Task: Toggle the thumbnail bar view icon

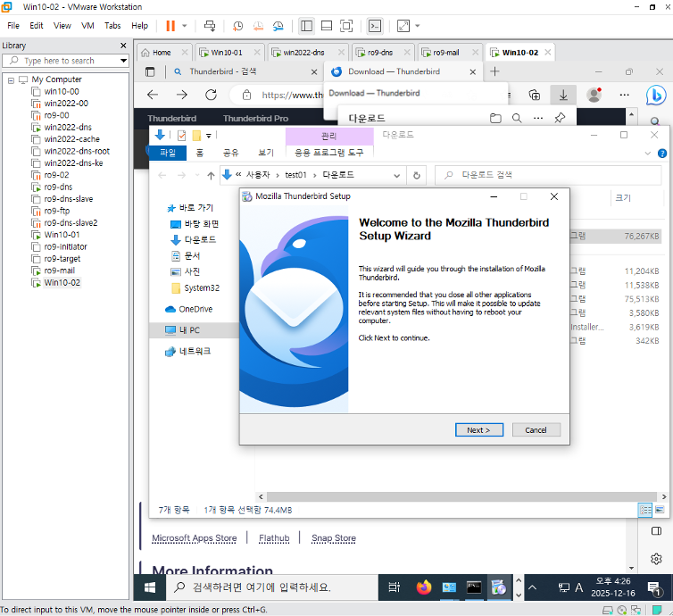Action: pyautogui.click(x=327, y=26)
